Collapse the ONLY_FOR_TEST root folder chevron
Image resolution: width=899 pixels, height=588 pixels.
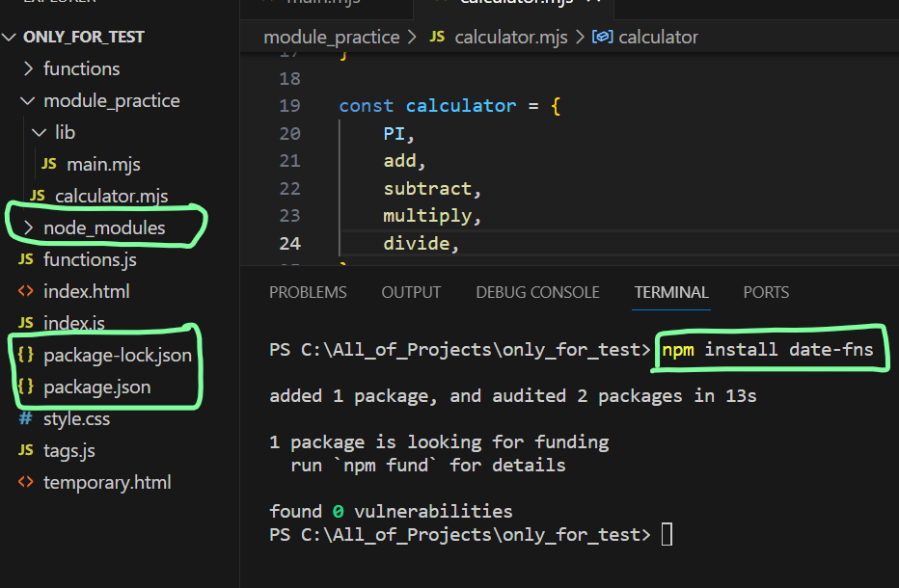coord(10,38)
